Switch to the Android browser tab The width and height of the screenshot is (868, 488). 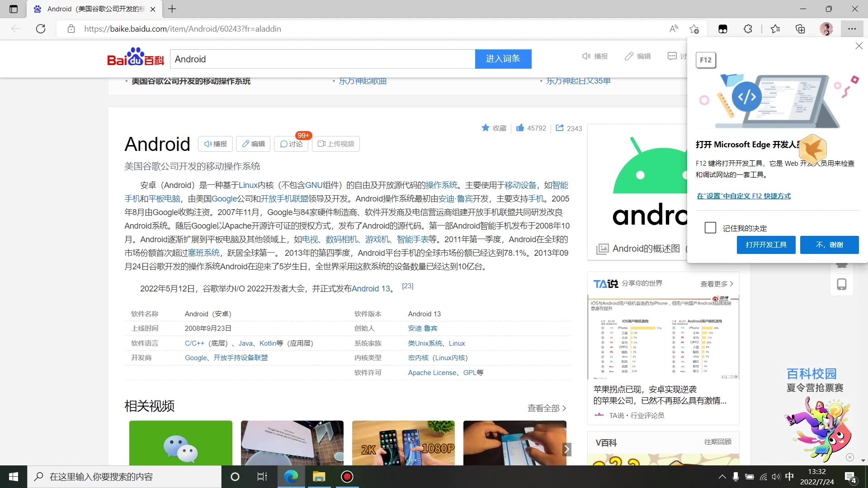point(95,9)
